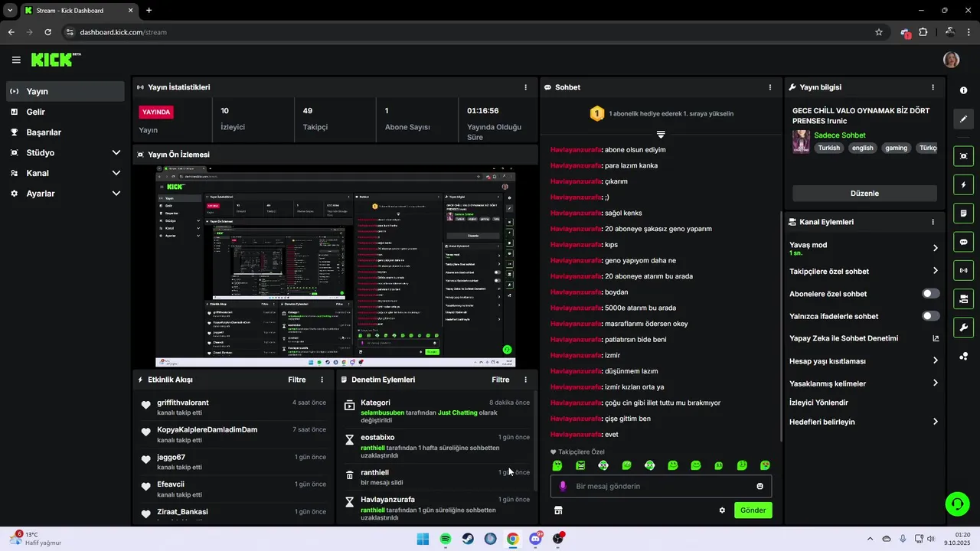This screenshot has height=551, width=980.
Task: Click the Sadece Sohbet category link
Action: 839,135
